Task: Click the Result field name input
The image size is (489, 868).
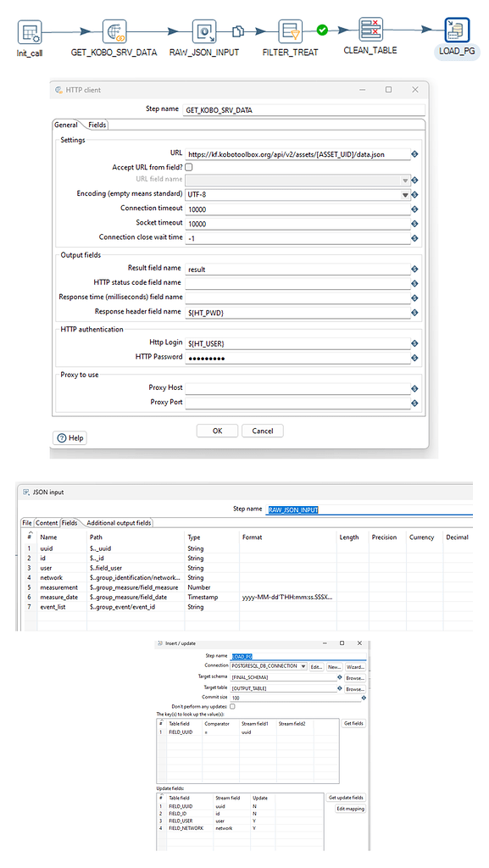Action: 298,269
